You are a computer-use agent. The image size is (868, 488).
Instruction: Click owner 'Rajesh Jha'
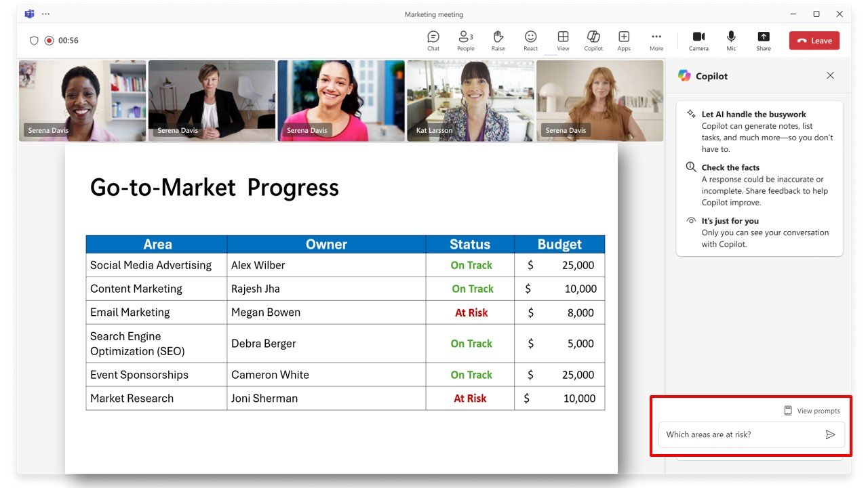click(256, 289)
